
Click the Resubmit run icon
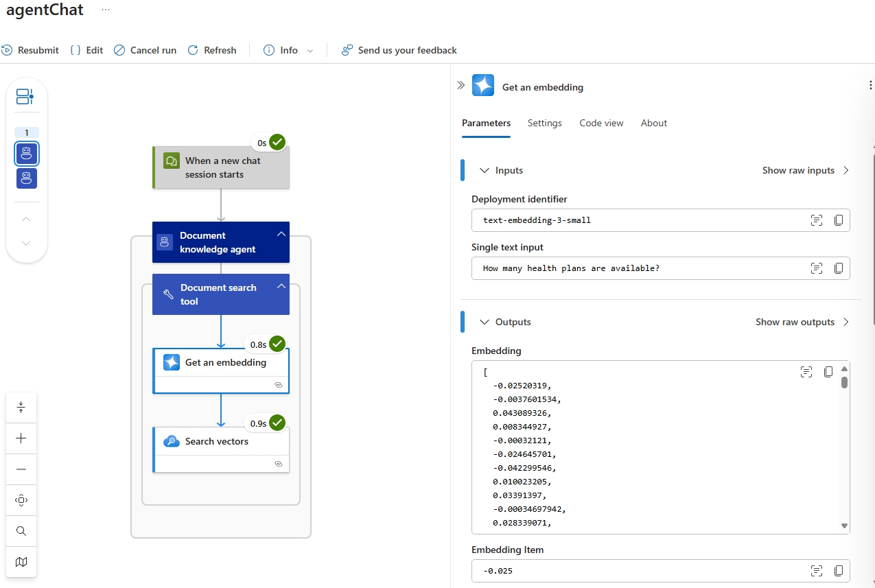click(8, 50)
